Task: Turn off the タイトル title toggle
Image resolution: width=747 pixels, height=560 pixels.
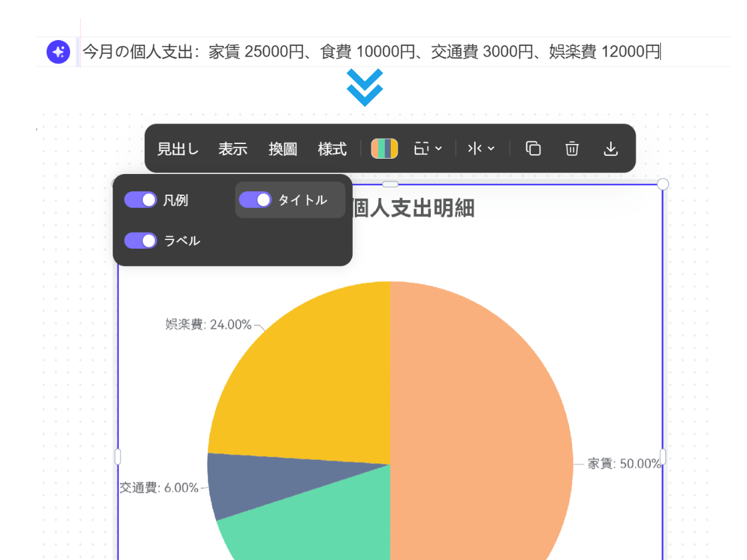Action: point(255,199)
